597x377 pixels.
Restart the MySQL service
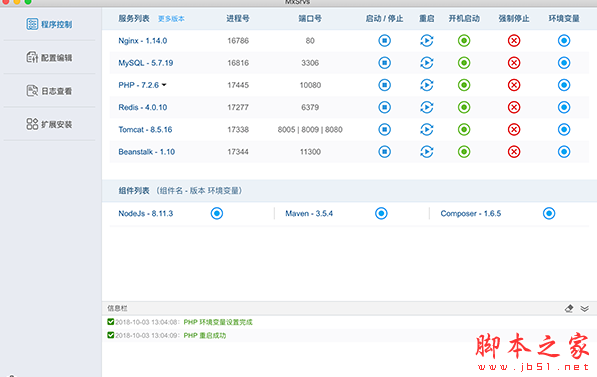coord(427,63)
